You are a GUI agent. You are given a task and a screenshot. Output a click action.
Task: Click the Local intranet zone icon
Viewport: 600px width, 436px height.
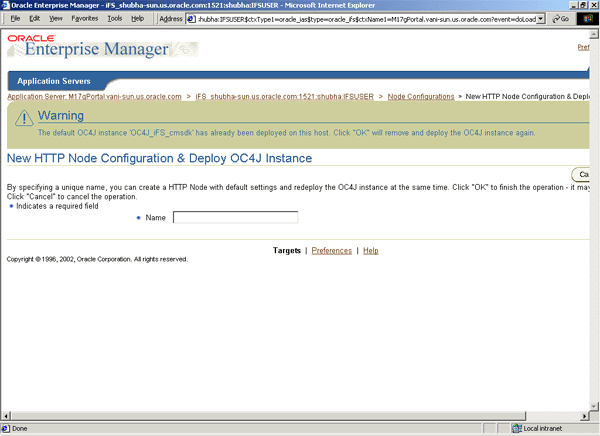coord(517,428)
